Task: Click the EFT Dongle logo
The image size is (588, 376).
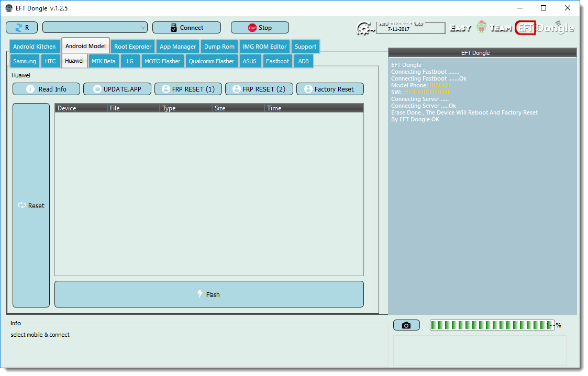Action: point(545,28)
